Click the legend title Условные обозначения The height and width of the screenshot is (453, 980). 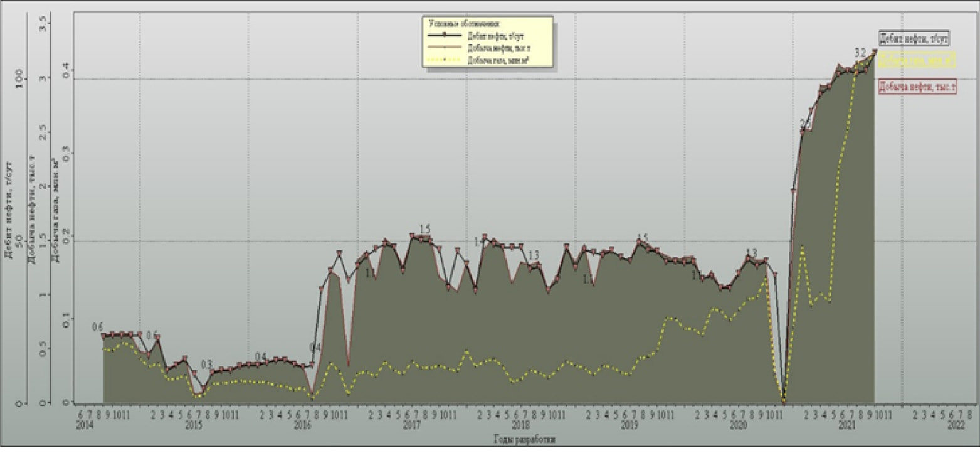click(x=463, y=23)
